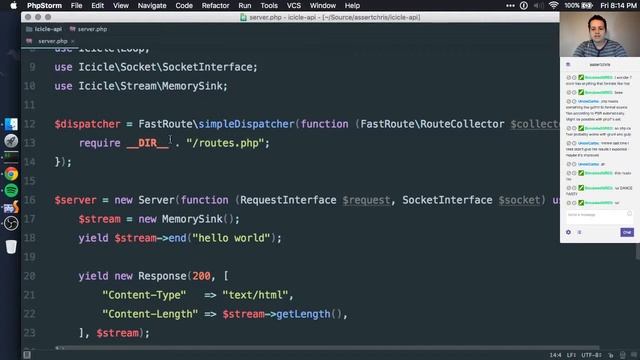Open the Tools menu
Viewport: 640px width, 360px height.
(x=269, y=6)
